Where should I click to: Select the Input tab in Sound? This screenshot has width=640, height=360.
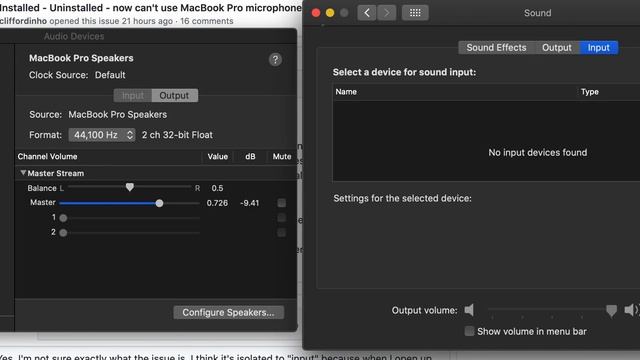598,48
